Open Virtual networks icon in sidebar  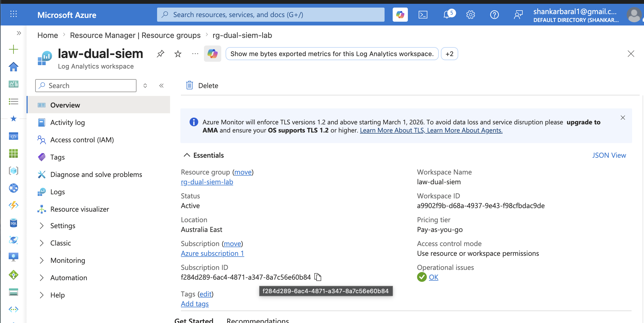[x=14, y=309]
